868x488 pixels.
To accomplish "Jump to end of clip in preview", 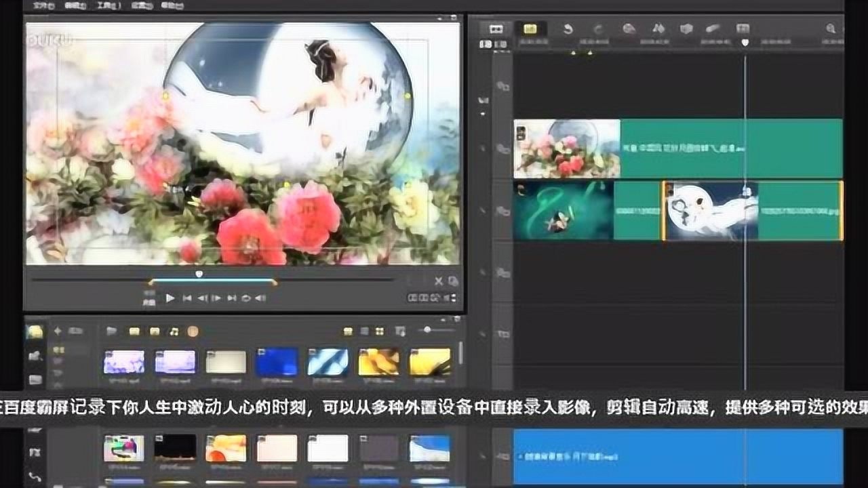I will (231, 298).
